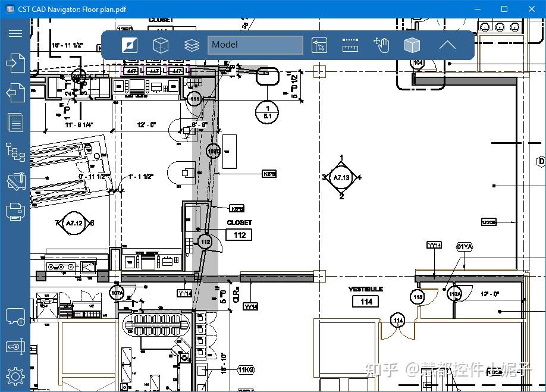Open the hamburger menu
546x392 pixels.
click(x=15, y=33)
